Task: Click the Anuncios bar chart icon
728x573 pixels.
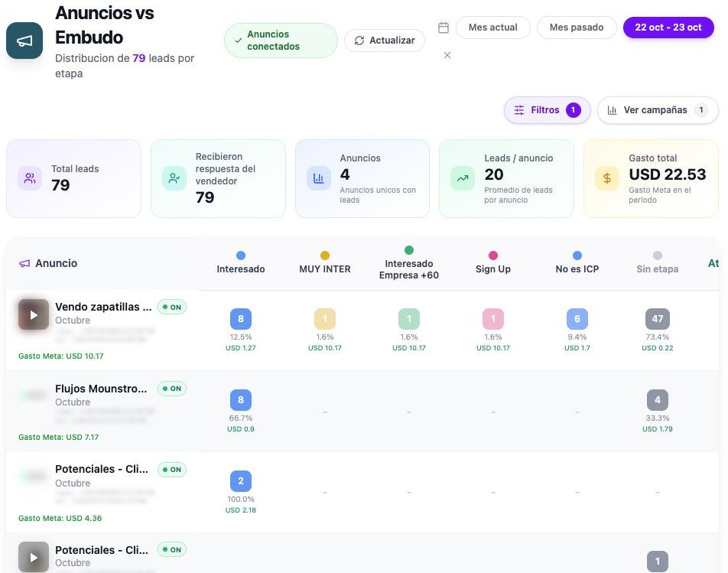Action: tap(318, 178)
